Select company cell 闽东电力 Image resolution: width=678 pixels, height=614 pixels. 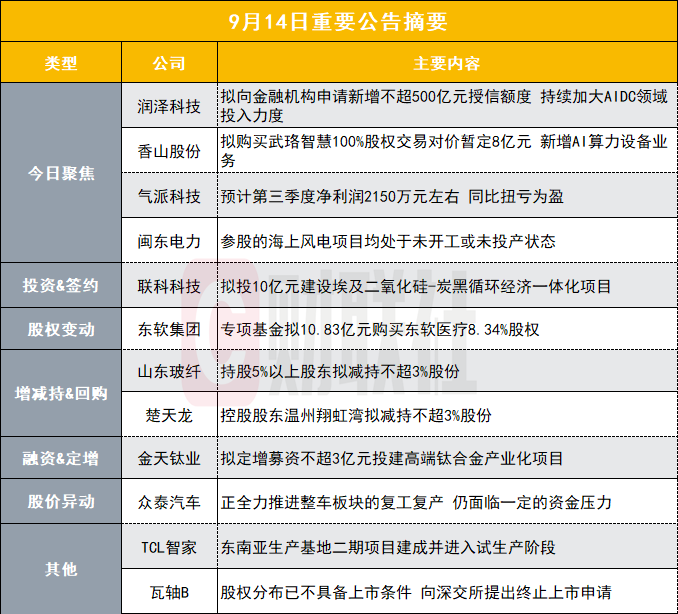169,241
